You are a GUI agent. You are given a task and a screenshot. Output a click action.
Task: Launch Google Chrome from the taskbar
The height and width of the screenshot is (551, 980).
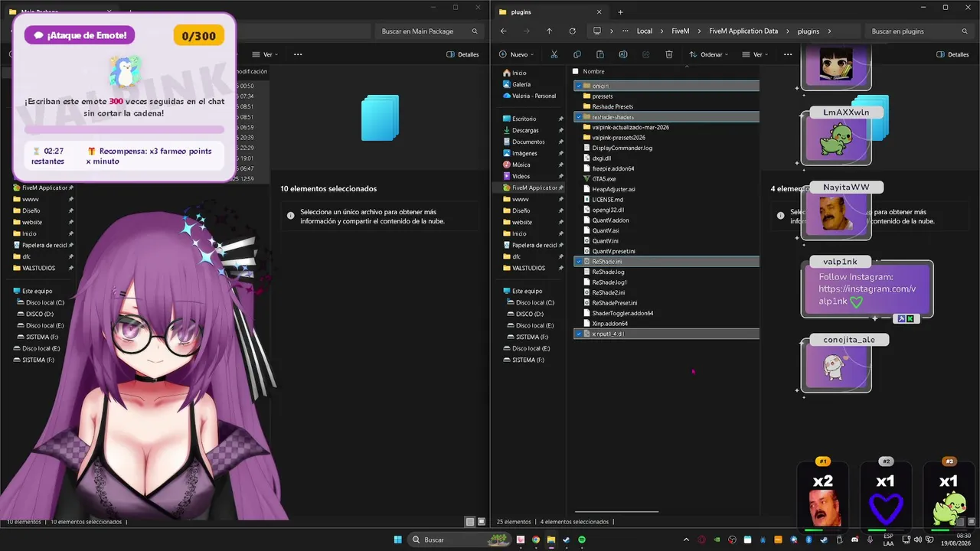coord(535,540)
